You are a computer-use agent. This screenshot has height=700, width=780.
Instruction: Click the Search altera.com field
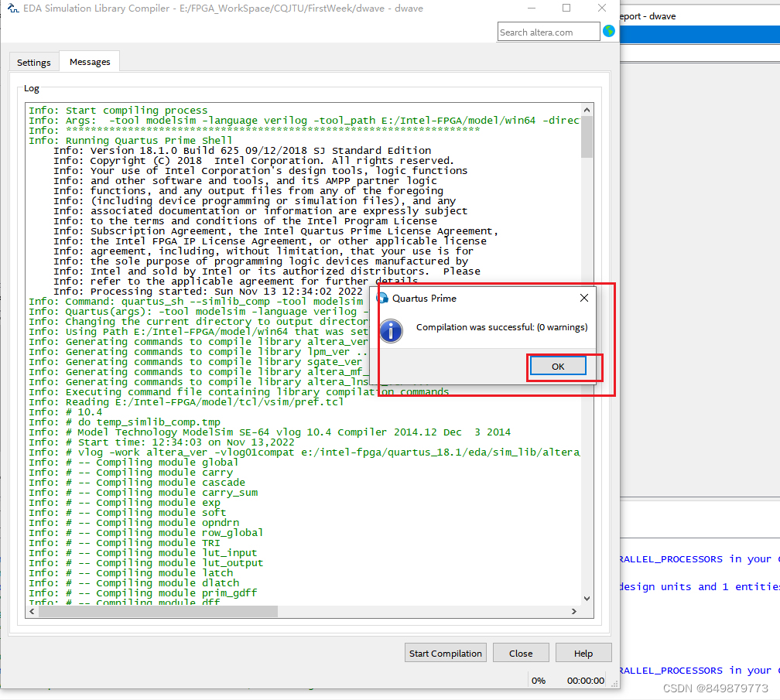548,32
